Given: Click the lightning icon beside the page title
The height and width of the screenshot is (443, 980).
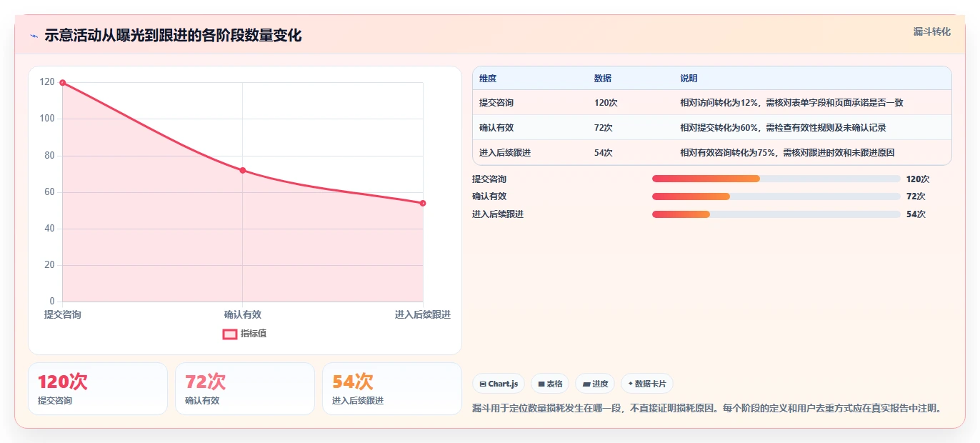Looking at the screenshot, I should click(34, 36).
